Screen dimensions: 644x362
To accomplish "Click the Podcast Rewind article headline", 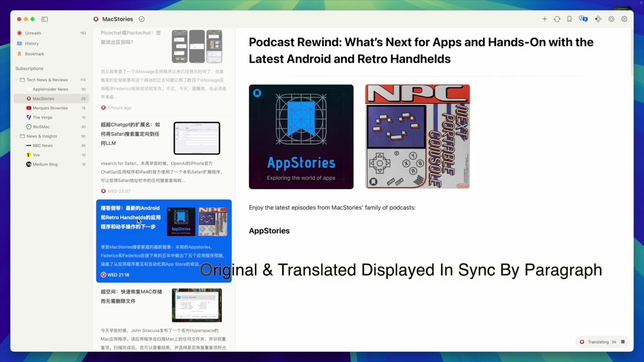I will point(421,50).
